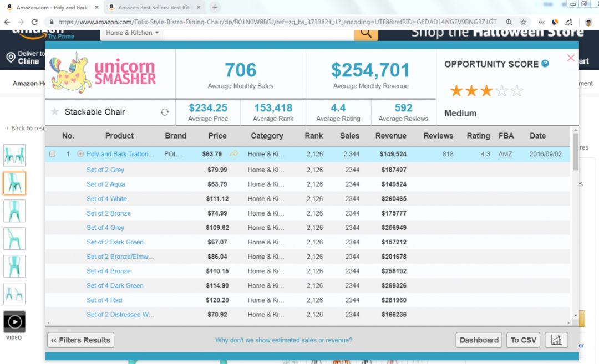Favorite the Stackable Chair search star
Image resolution: width=599 pixels, height=364 pixels.
point(55,111)
